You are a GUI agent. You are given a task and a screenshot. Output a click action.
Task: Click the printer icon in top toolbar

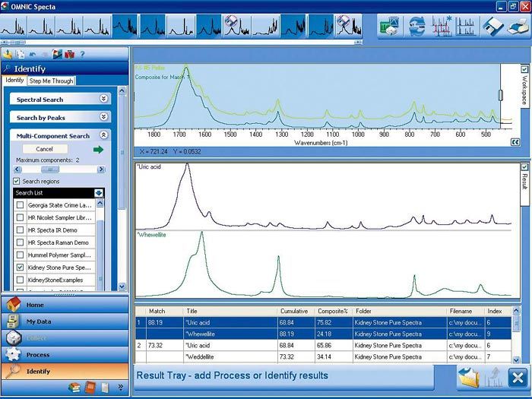click(518, 26)
